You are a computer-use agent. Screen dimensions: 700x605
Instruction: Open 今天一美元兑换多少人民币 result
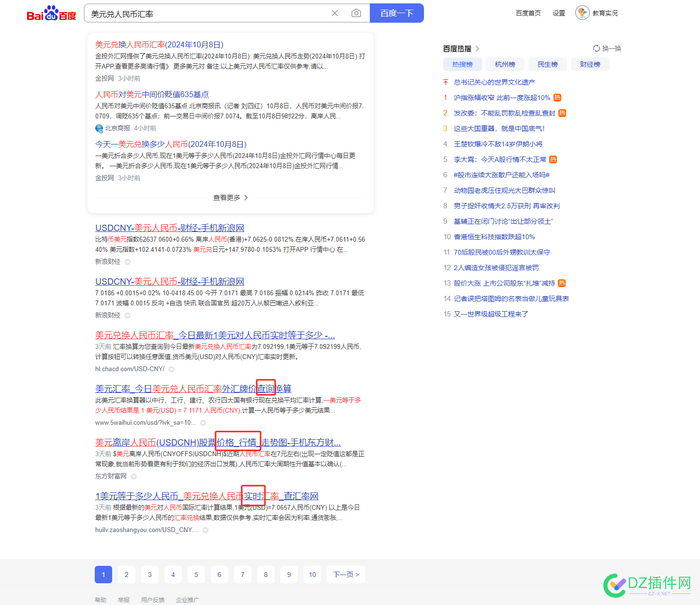(171, 144)
